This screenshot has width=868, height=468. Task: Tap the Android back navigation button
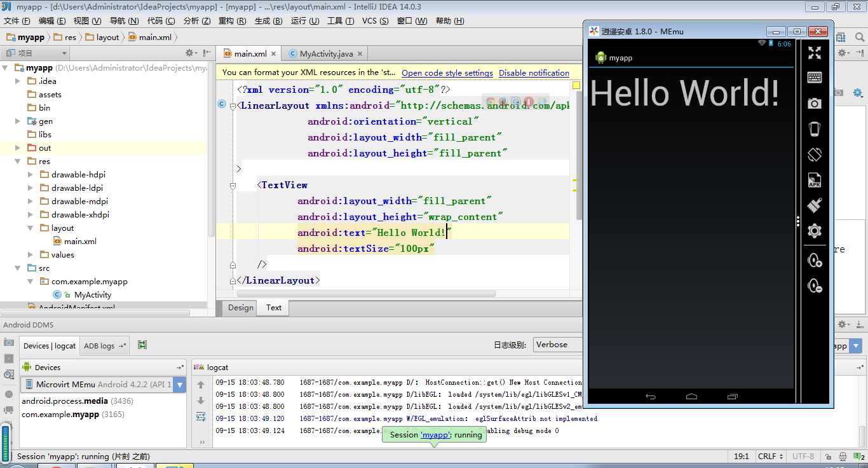[650, 396]
